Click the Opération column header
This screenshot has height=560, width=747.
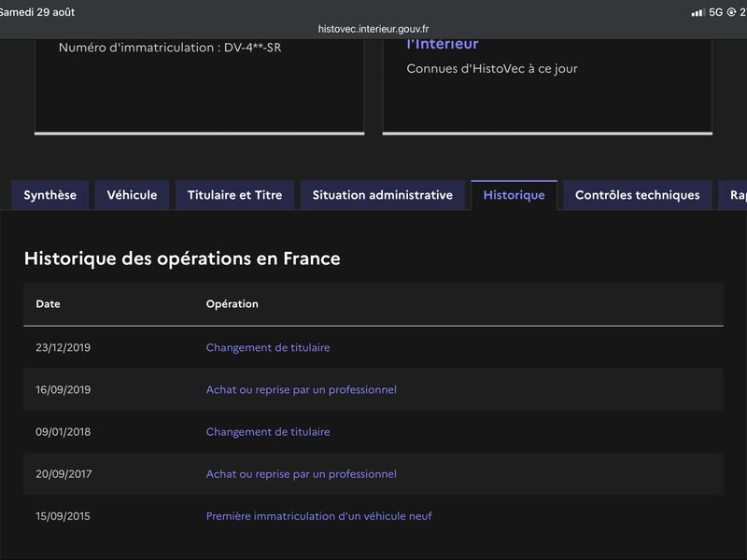point(232,304)
